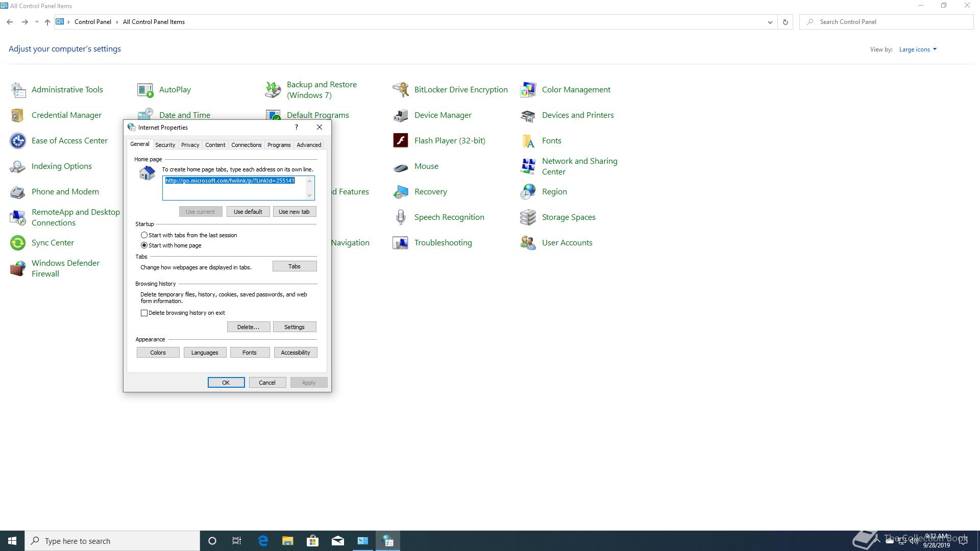Expand the address bar history dropdown
980x551 pixels.
pos(770,22)
